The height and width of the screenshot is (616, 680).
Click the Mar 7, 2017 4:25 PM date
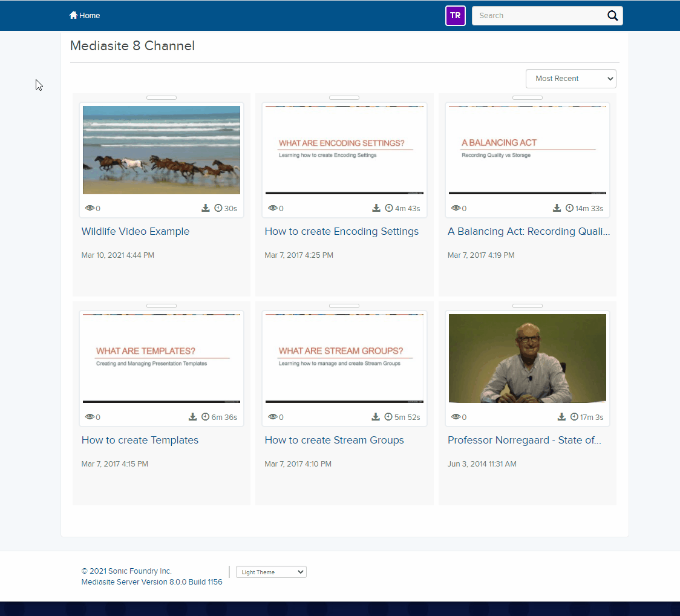pyautogui.click(x=299, y=255)
